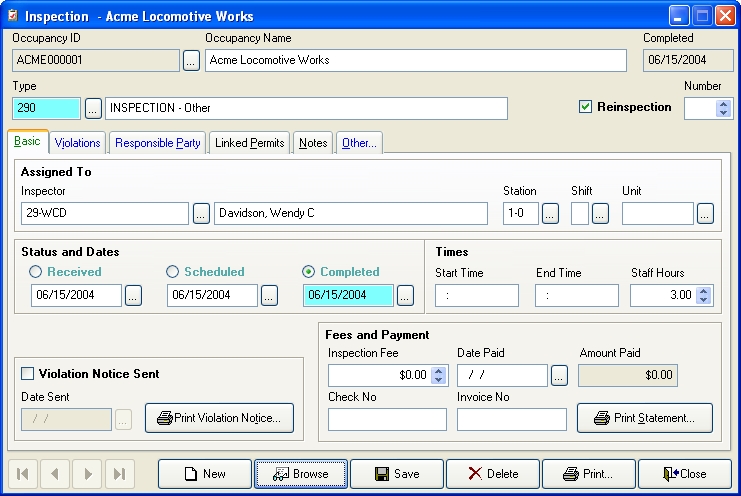
Task: Click the Davidson, Wendy C name field
Action: click(351, 213)
